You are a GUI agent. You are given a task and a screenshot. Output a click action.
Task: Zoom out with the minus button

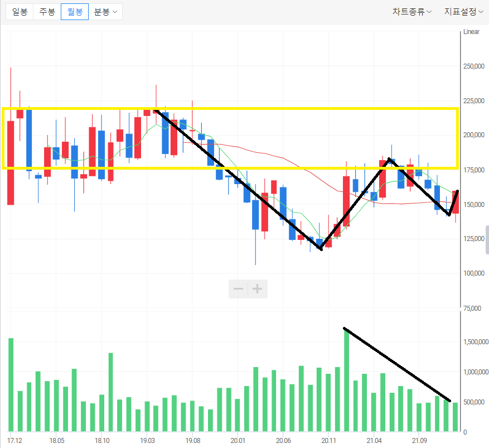coord(238,289)
